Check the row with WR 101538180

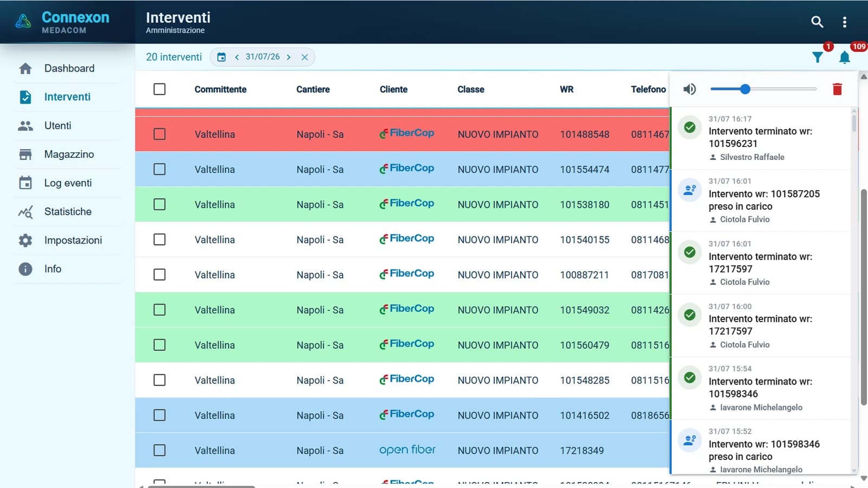pos(159,204)
